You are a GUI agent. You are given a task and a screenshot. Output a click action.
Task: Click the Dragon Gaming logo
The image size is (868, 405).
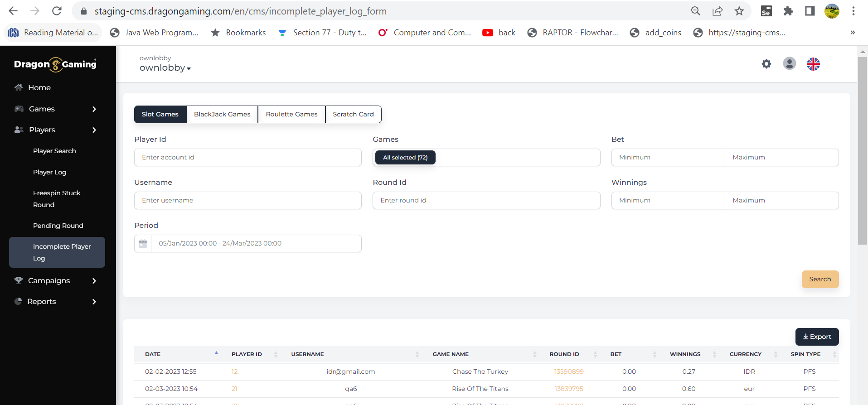[x=55, y=64]
